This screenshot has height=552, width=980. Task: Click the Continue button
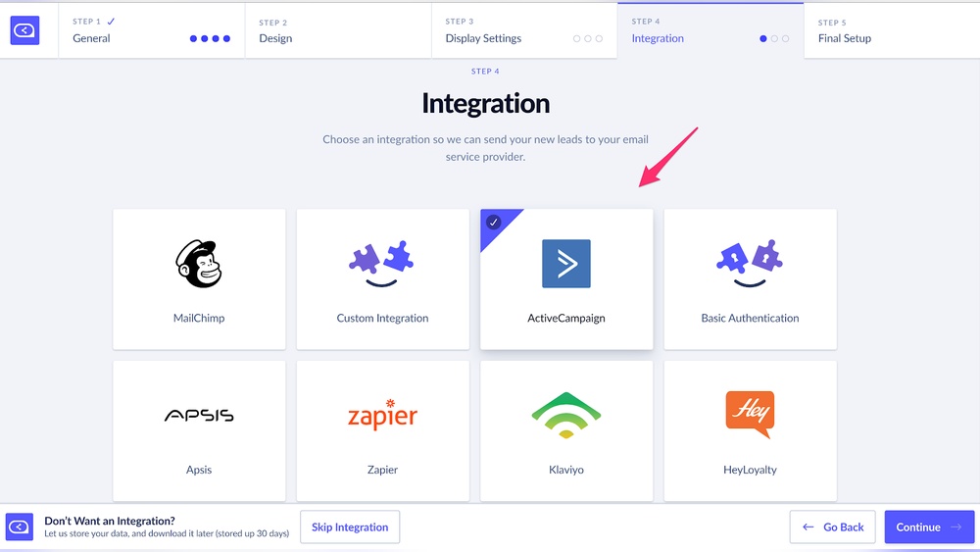pyautogui.click(x=929, y=527)
